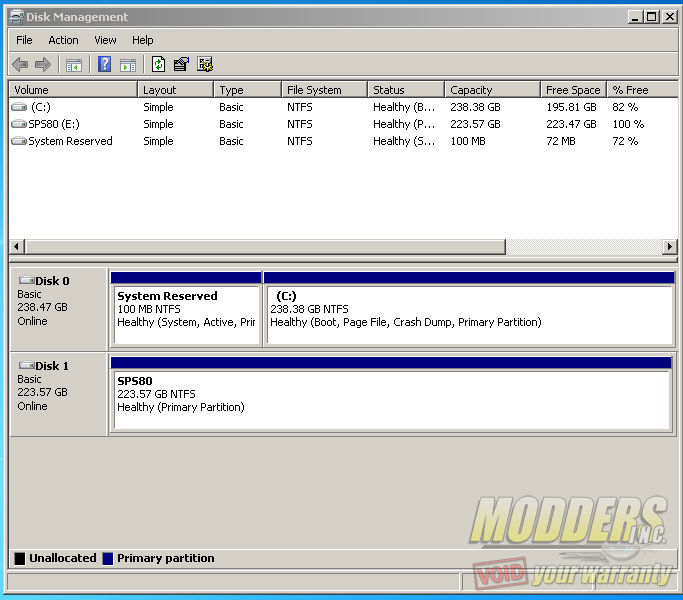The width and height of the screenshot is (683, 600).
Task: Click "Healthy (S..." status for System Reserved
Action: pos(404,141)
